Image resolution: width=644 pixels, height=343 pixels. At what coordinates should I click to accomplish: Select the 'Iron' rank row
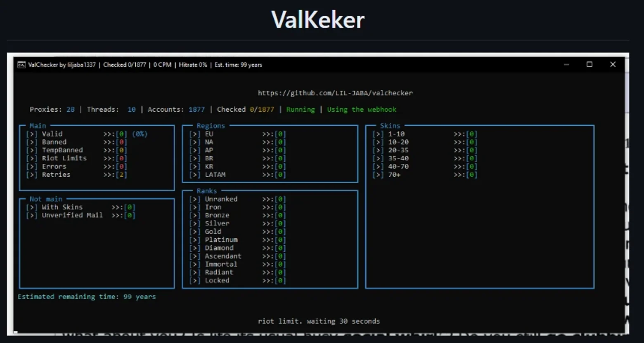point(237,207)
